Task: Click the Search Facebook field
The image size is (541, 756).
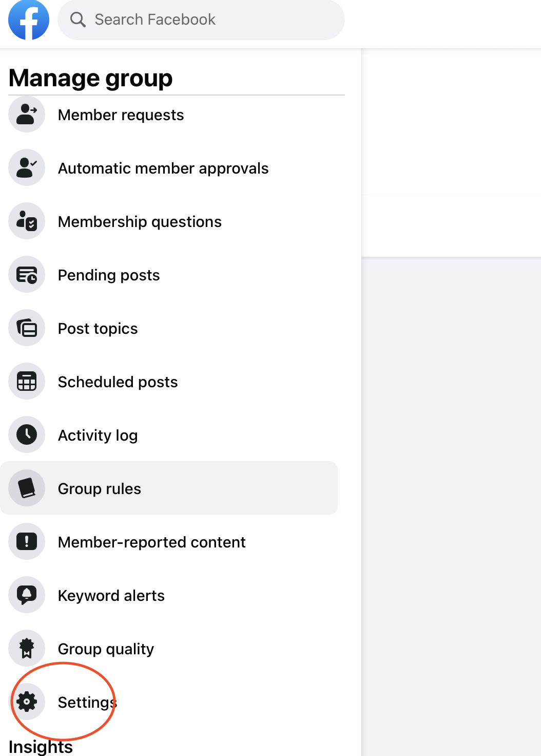Action: tap(201, 20)
